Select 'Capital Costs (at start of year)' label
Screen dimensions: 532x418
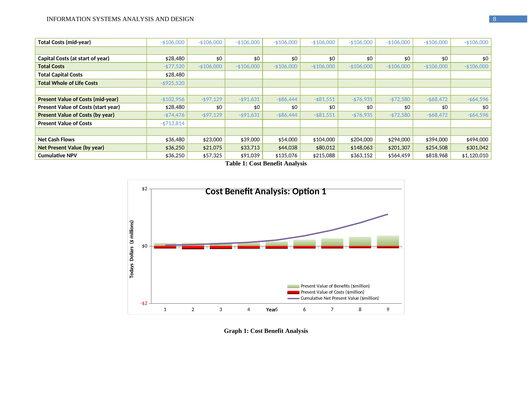[73, 59]
